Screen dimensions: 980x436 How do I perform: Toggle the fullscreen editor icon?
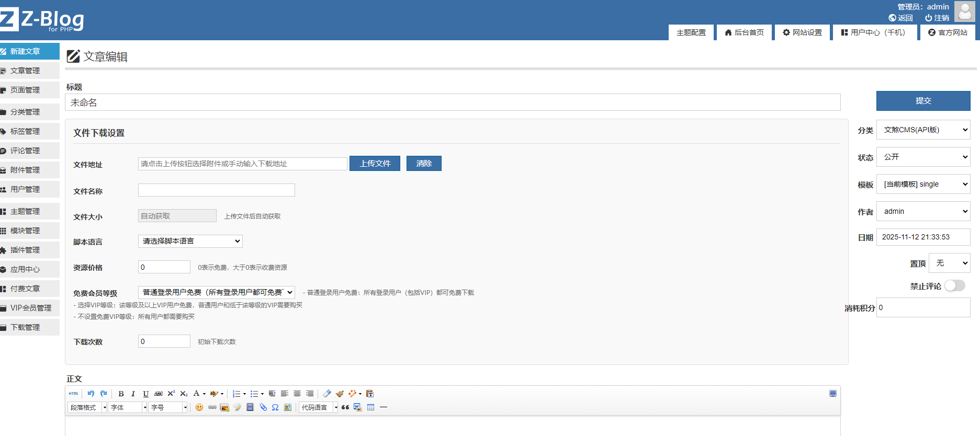833,394
